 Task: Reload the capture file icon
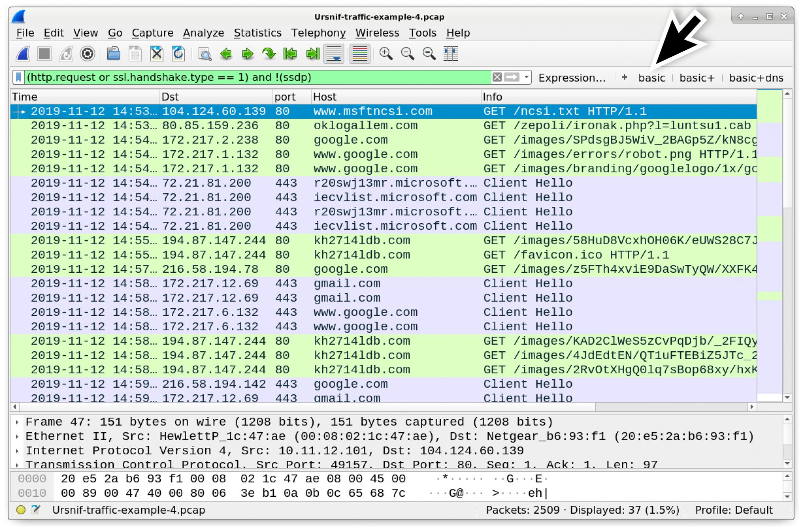[x=178, y=54]
